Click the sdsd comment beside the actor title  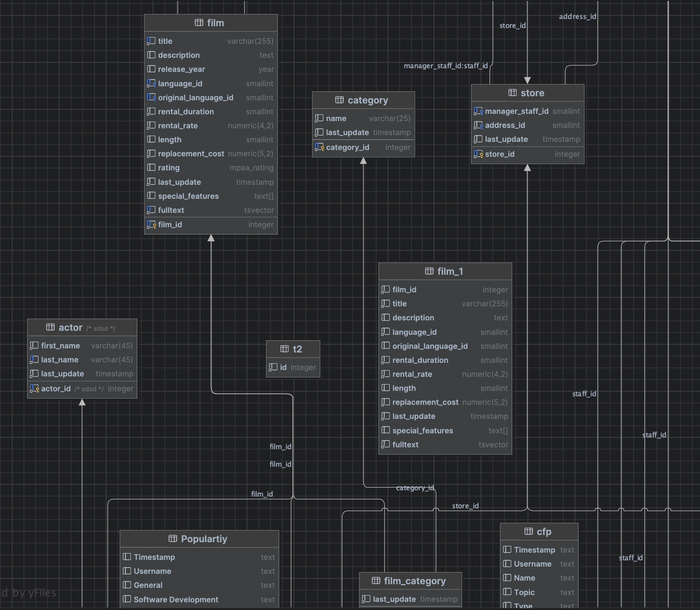(101, 328)
